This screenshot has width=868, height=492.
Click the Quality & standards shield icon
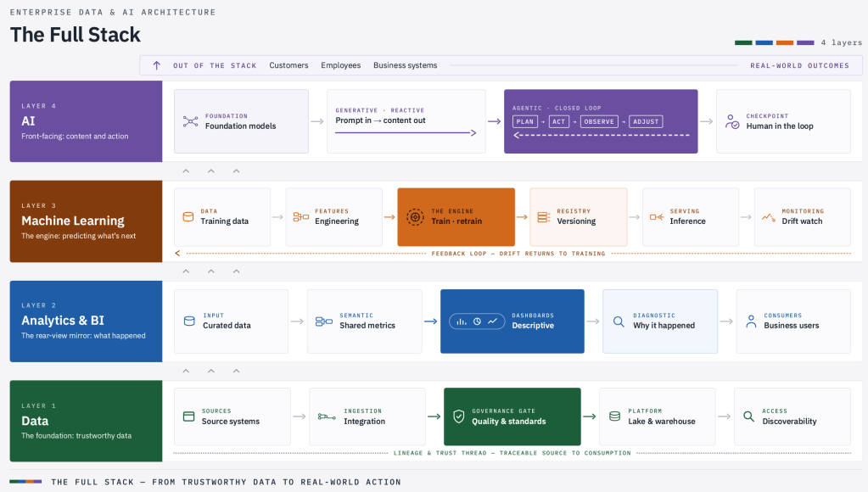point(459,417)
